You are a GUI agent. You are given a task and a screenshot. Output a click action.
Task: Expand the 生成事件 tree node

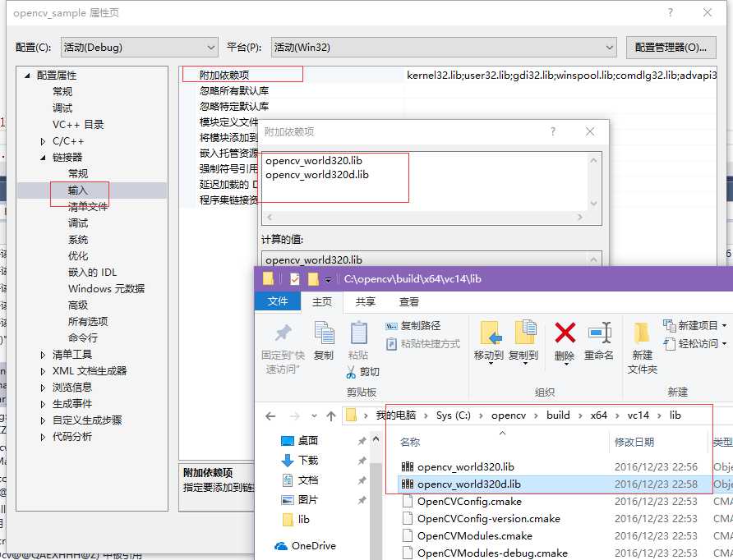coord(43,404)
